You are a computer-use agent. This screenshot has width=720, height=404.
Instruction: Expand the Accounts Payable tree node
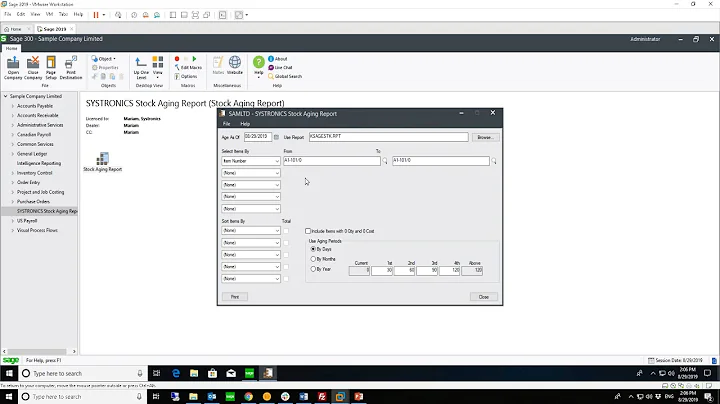click(13, 106)
